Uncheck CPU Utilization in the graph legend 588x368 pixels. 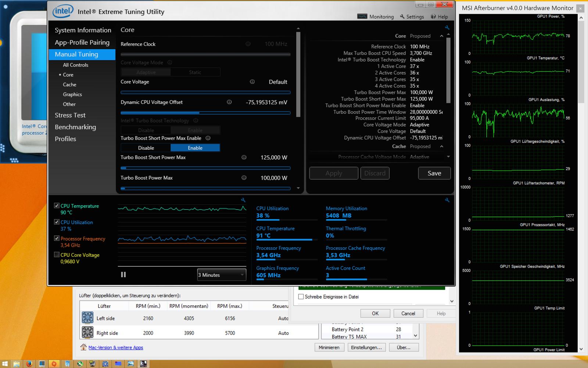coord(57,222)
